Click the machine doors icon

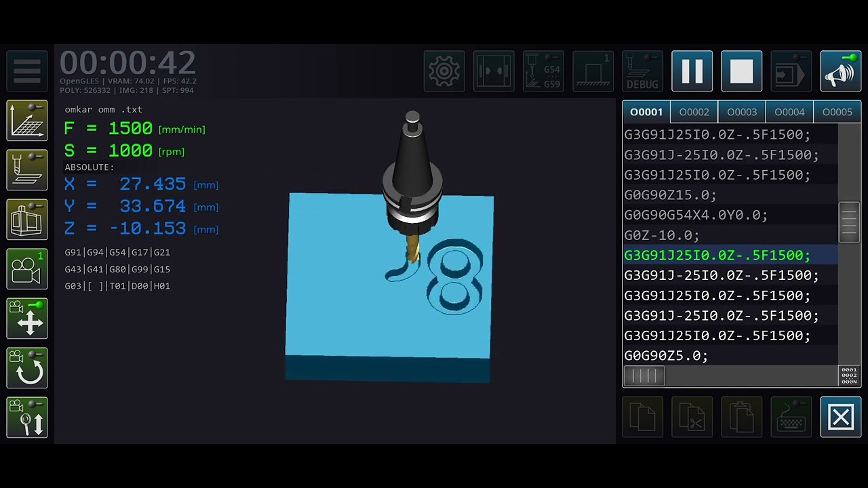494,71
